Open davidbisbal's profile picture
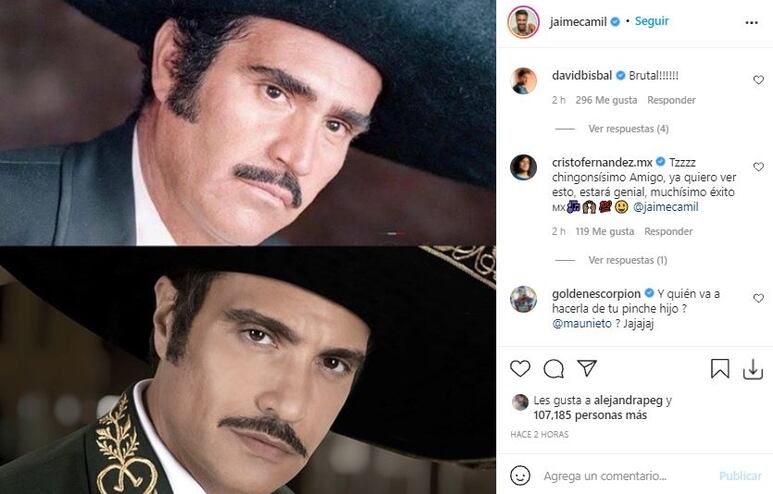 pyautogui.click(x=523, y=80)
